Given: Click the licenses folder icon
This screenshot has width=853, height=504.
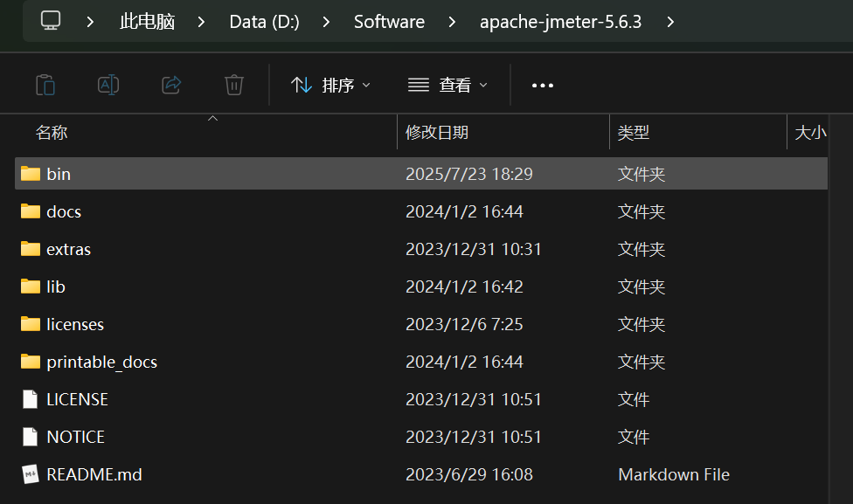Looking at the screenshot, I should pos(31,323).
